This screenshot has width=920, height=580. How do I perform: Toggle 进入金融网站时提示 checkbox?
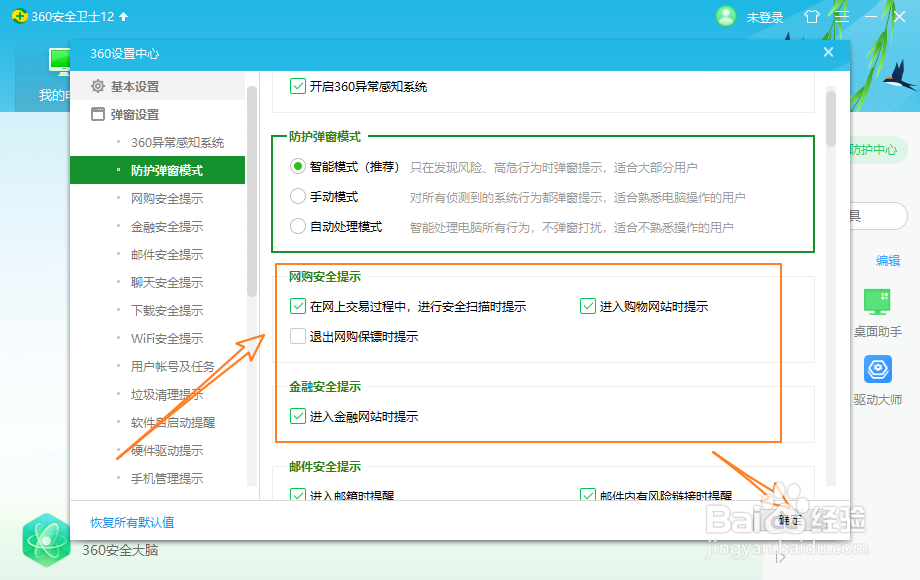click(x=298, y=416)
